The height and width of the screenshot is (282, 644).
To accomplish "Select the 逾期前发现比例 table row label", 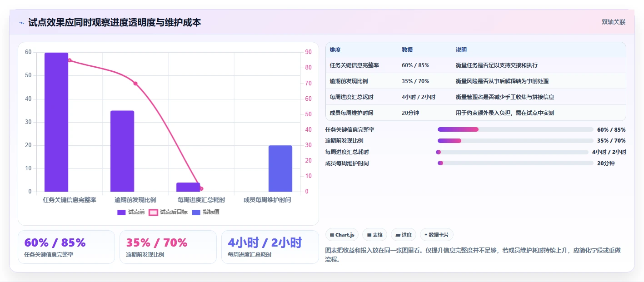I will click(x=349, y=81).
